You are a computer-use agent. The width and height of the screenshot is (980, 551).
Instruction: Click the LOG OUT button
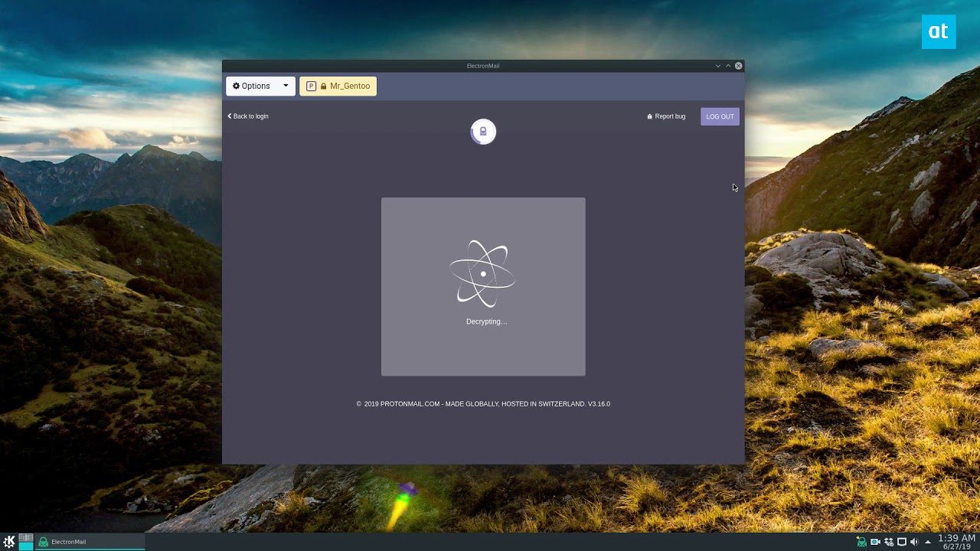(720, 116)
